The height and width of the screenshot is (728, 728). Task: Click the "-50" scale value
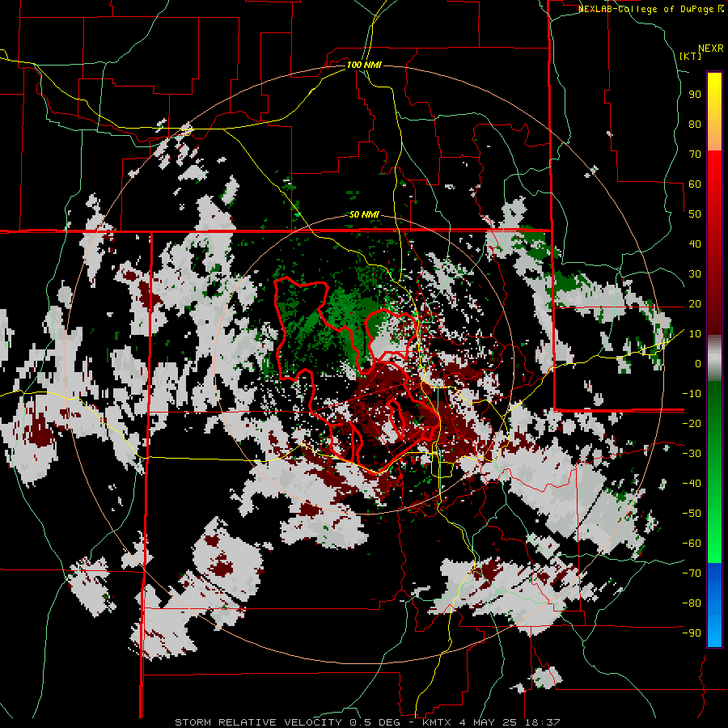[692, 514]
